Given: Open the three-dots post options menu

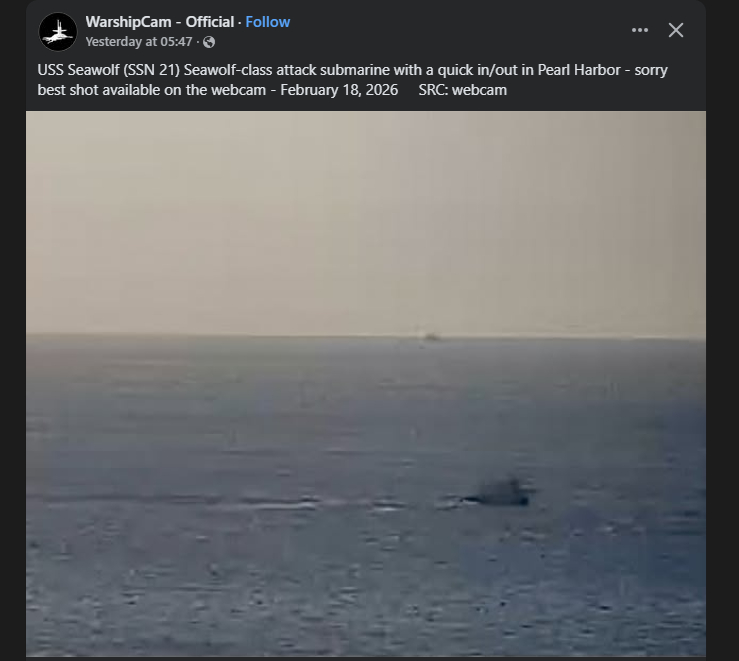Looking at the screenshot, I should pyautogui.click(x=640, y=30).
